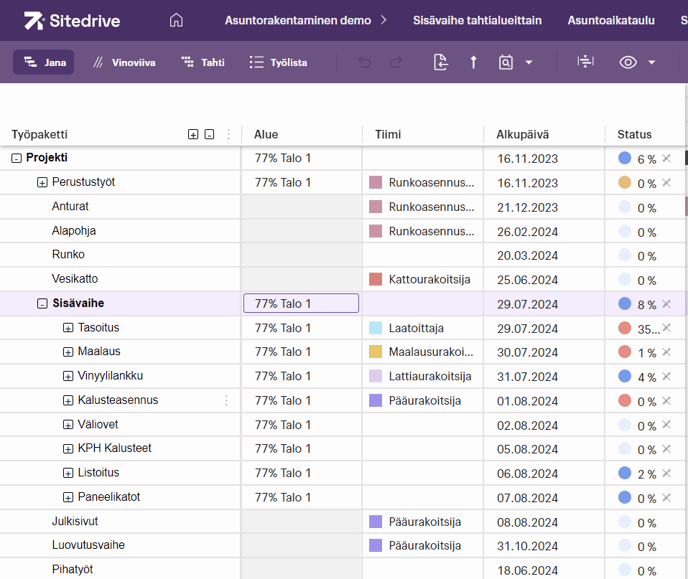The height and width of the screenshot is (579, 688).
Task: Select the Anturat work package row
Action: [x=70, y=206]
